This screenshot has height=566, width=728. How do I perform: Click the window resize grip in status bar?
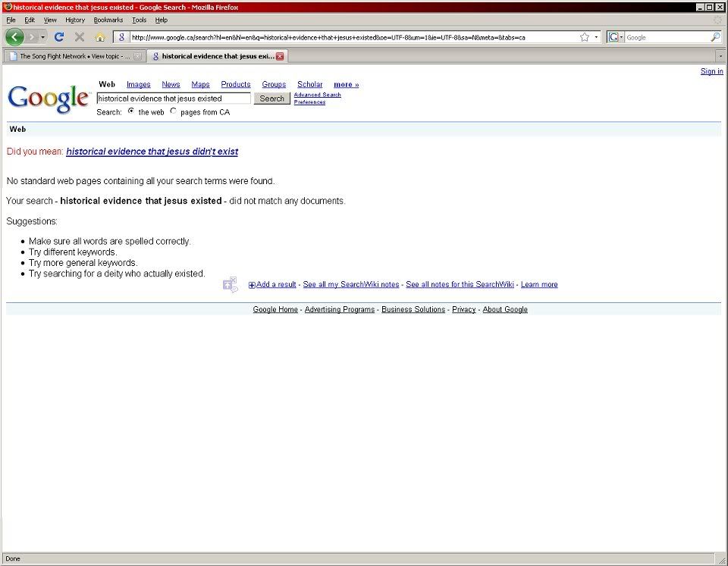pyautogui.click(x=722, y=560)
